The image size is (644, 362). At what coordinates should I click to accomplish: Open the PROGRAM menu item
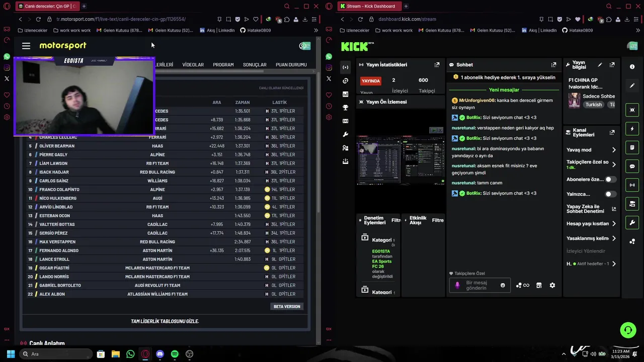223,65
